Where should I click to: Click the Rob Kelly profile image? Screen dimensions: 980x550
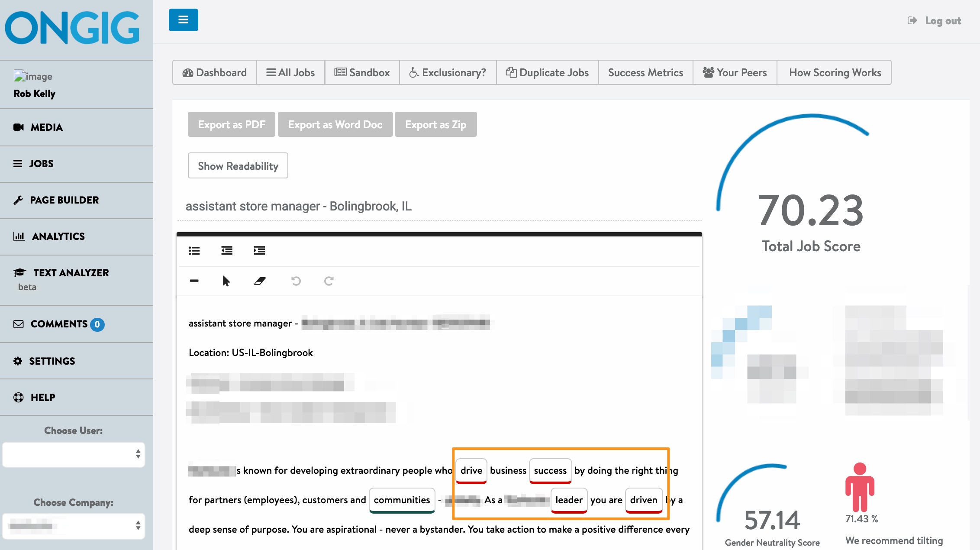click(33, 76)
